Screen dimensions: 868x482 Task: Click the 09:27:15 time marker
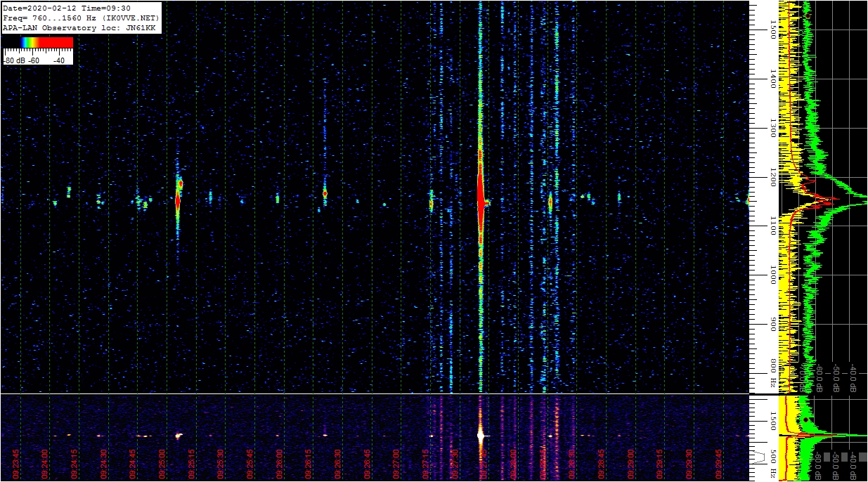pos(427,464)
